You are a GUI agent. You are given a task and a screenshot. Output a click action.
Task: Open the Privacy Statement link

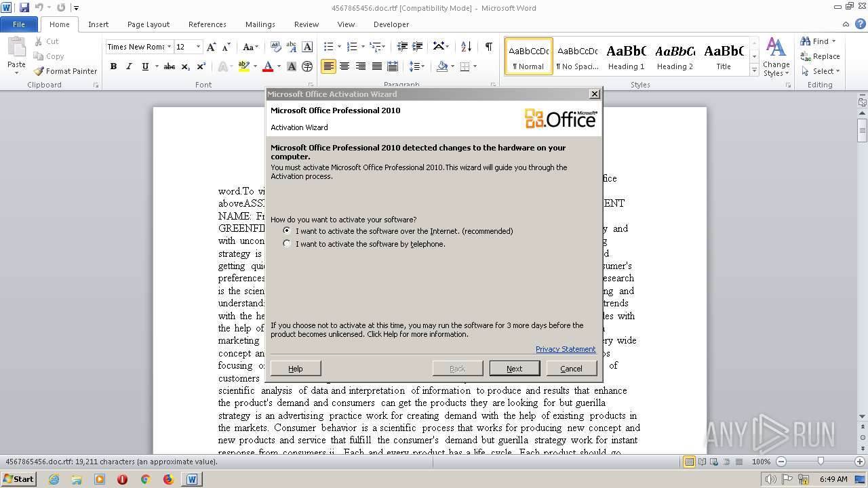(x=566, y=349)
